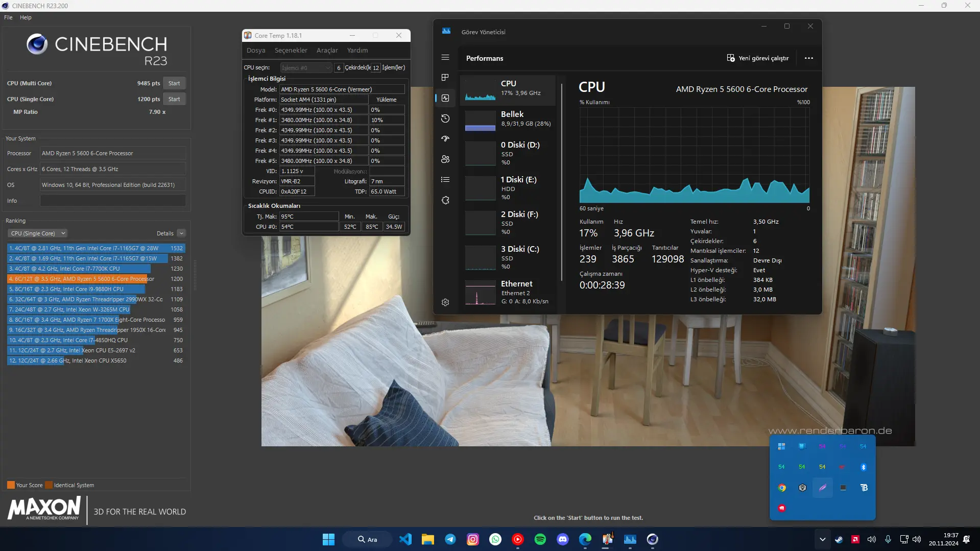This screenshot has width=980, height=551.
Task: Open the Users icon in Task Manager sidebar
Action: tap(445, 159)
